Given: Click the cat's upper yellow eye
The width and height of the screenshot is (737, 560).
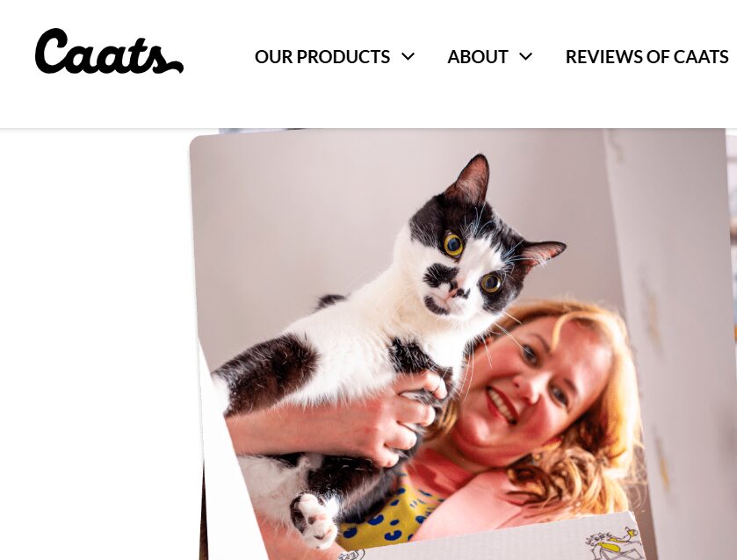Looking at the screenshot, I should pos(453,244).
